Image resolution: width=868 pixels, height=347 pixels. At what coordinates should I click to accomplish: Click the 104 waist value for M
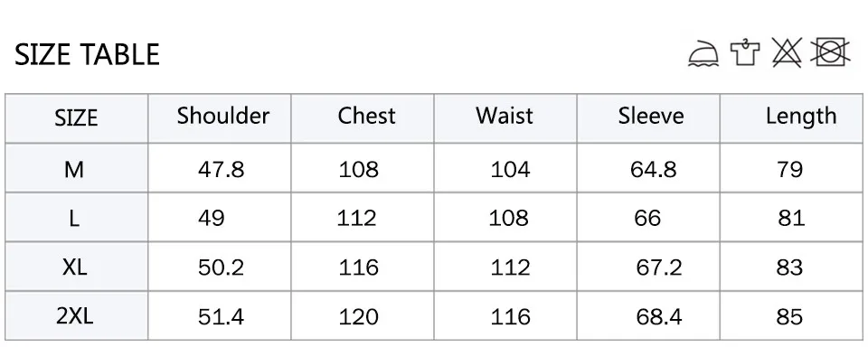510,169
